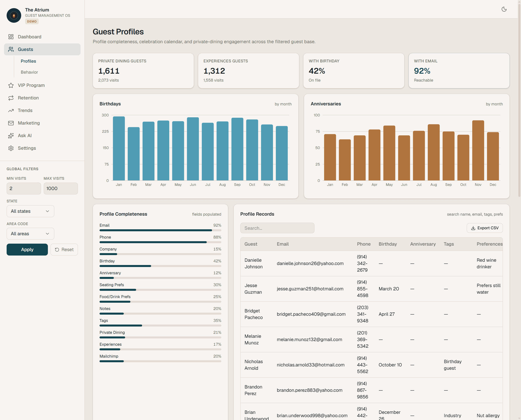Open the Profiles sub-menu item
521x420 pixels.
point(28,61)
